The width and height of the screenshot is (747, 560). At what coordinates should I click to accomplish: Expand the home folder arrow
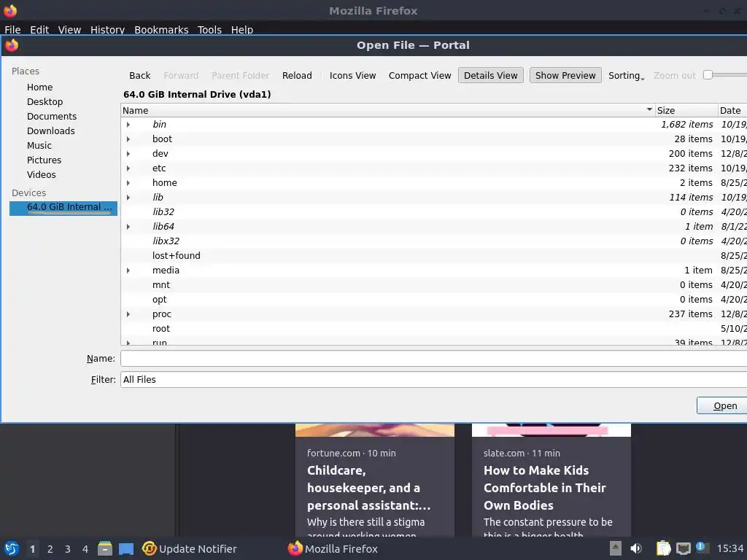tap(128, 183)
